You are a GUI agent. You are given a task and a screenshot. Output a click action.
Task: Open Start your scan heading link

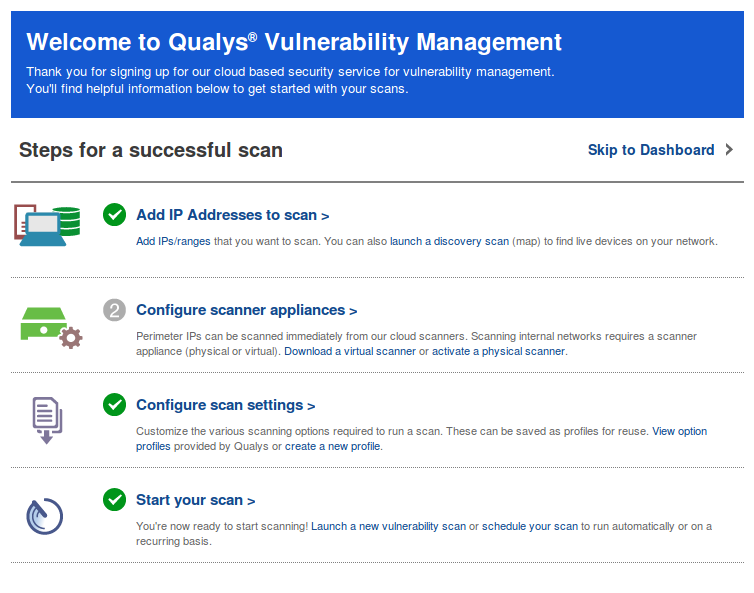coord(196,500)
